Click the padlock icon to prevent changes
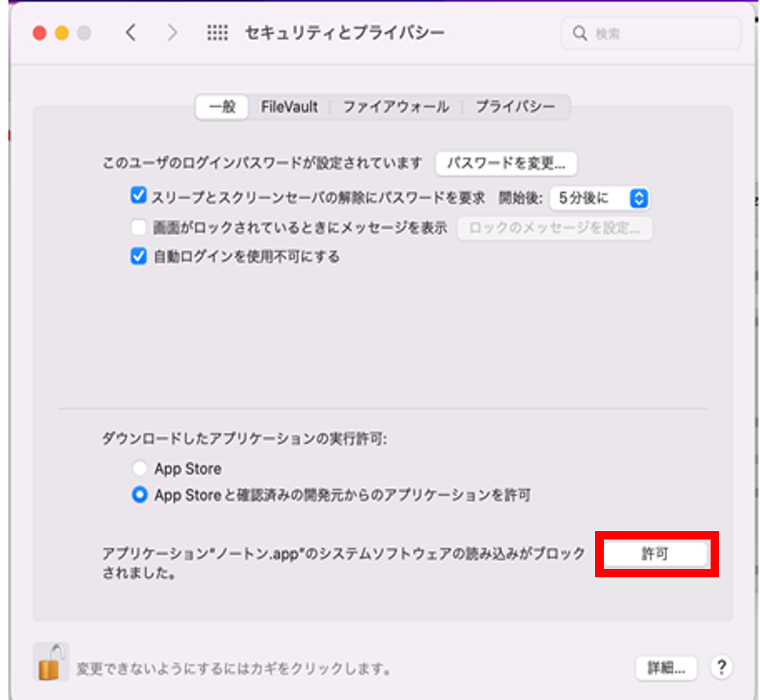The image size is (760, 700). (51, 663)
